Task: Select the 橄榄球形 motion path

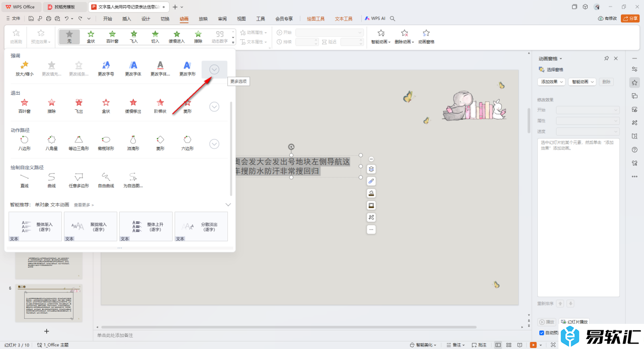Action: 106,143
